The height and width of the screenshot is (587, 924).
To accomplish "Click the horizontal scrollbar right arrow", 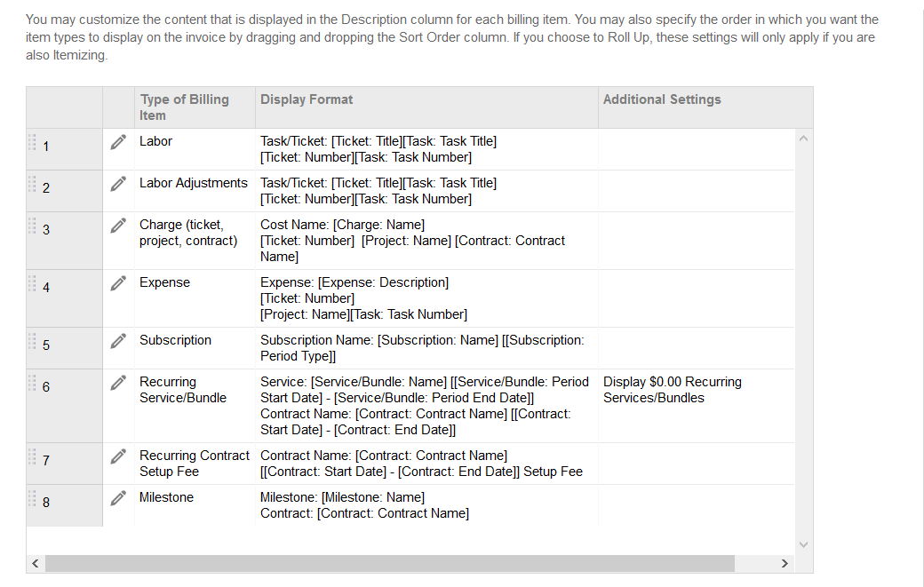I will point(784,564).
